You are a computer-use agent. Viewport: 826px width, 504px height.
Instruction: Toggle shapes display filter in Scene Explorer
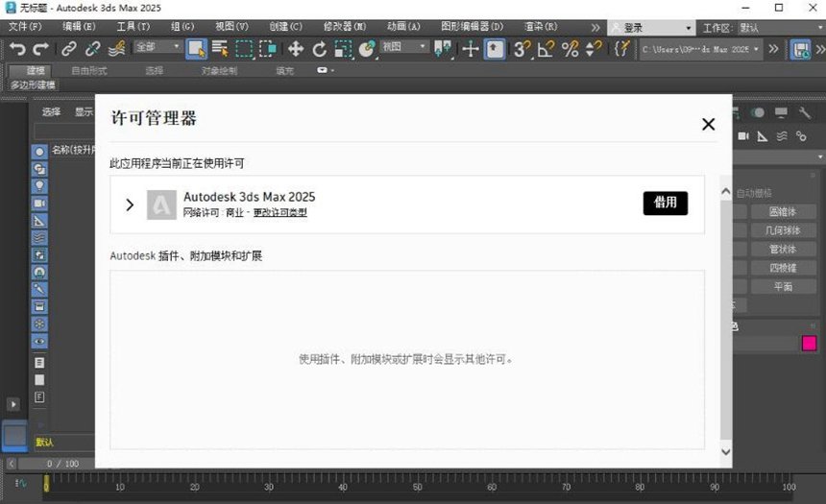pos(39,169)
